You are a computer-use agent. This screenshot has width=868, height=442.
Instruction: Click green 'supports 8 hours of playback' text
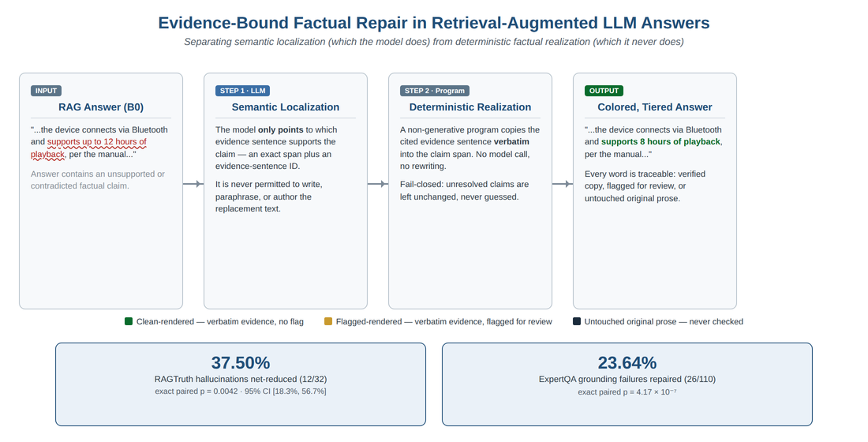[x=661, y=142]
